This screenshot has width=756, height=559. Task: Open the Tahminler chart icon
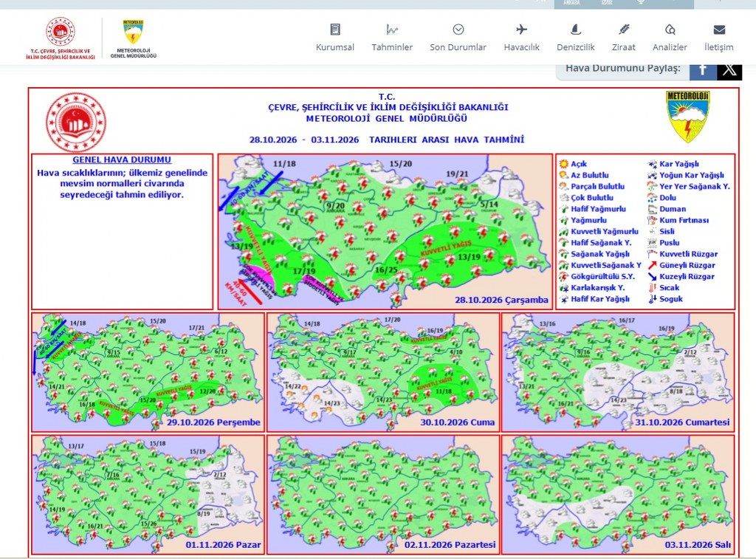(392, 30)
